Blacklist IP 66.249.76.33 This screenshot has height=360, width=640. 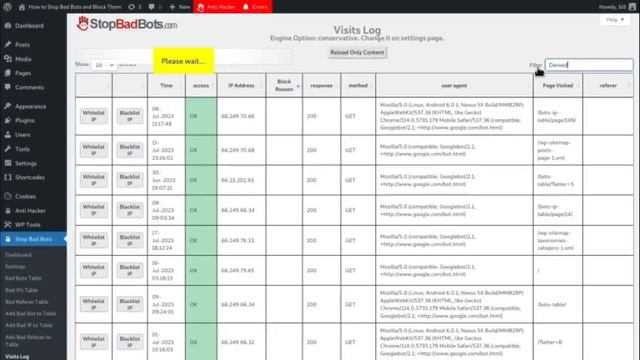[130, 240]
